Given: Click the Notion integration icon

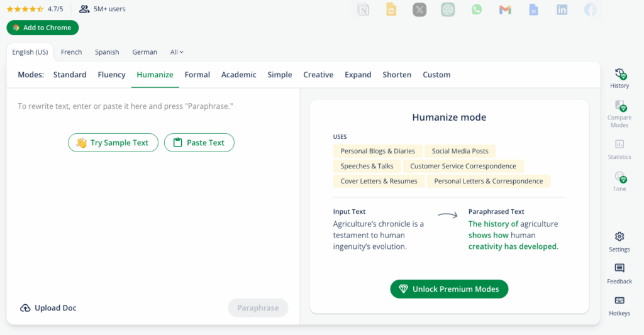Looking at the screenshot, I should (363, 10).
